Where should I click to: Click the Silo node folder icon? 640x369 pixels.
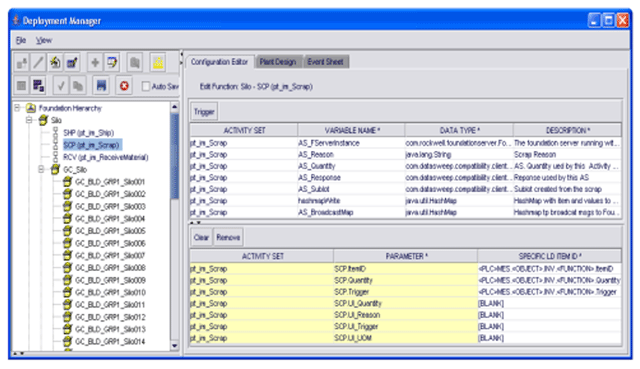tap(43, 120)
